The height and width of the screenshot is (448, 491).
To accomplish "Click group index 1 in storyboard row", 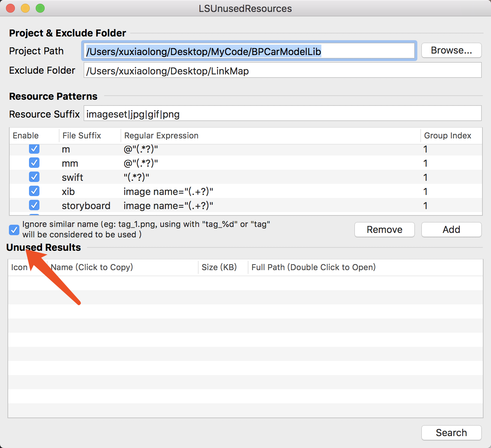I will (425, 206).
